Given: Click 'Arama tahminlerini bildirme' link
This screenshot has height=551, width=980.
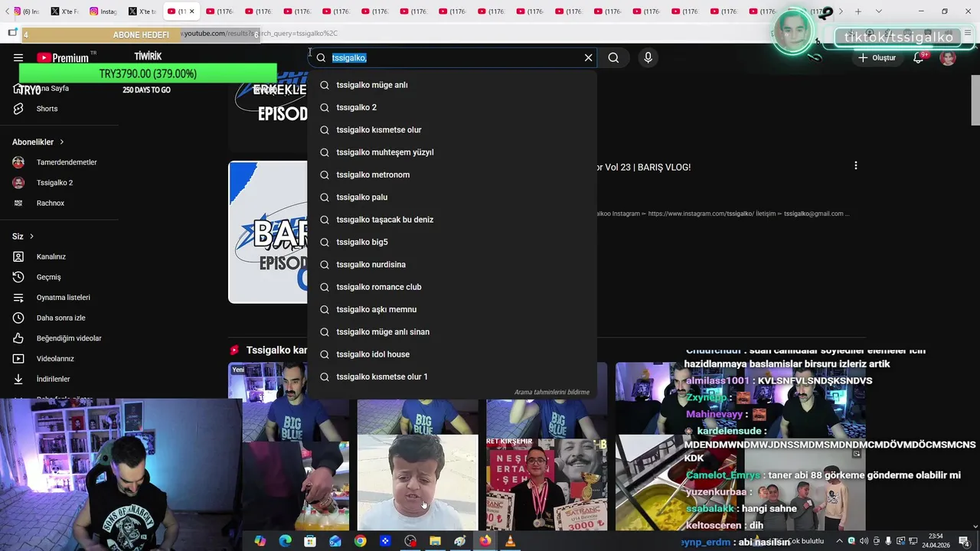Looking at the screenshot, I should coord(551,393).
